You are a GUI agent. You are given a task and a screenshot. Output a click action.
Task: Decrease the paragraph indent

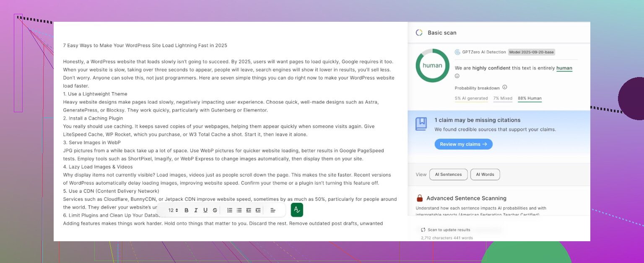249,210
